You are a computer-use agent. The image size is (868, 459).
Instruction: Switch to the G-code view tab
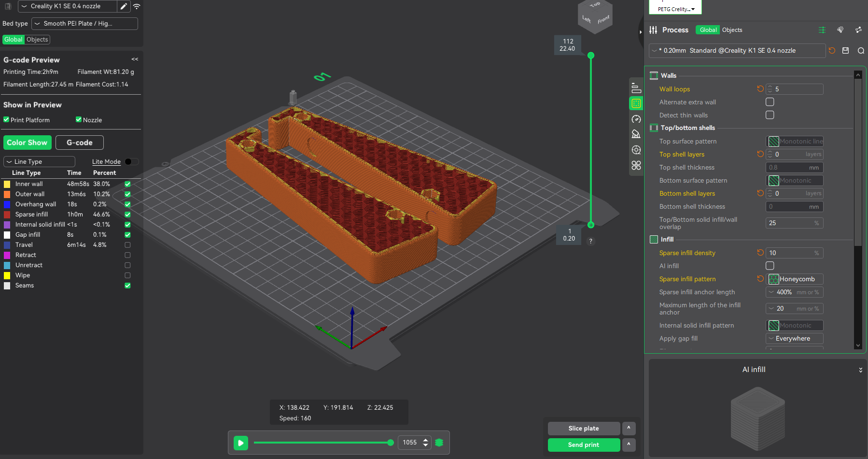coord(80,143)
